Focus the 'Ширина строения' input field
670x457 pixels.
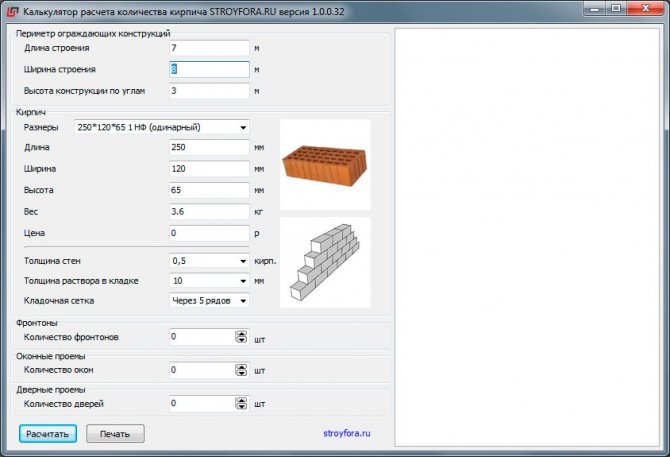(208, 70)
